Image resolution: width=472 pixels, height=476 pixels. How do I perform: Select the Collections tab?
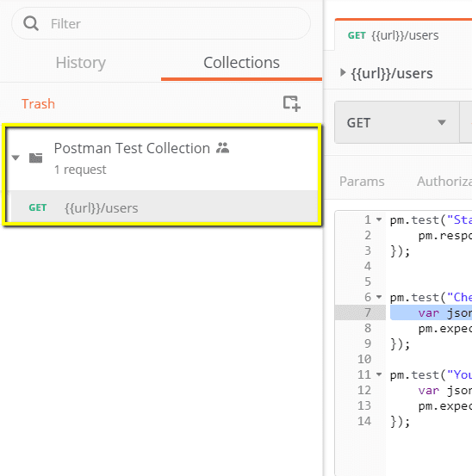pos(241,63)
